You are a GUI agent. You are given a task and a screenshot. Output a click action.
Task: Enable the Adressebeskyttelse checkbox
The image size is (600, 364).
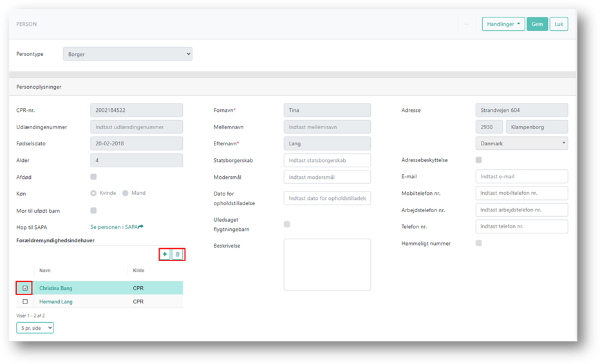tap(479, 160)
